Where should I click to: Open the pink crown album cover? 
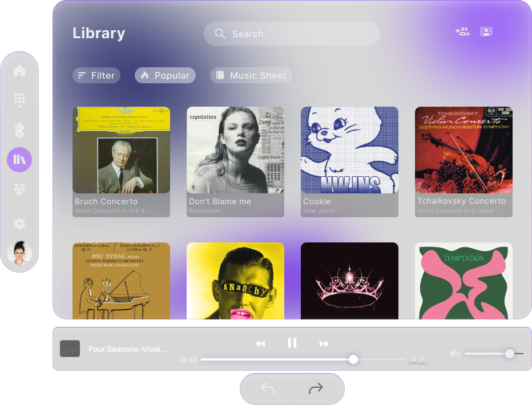(349, 281)
